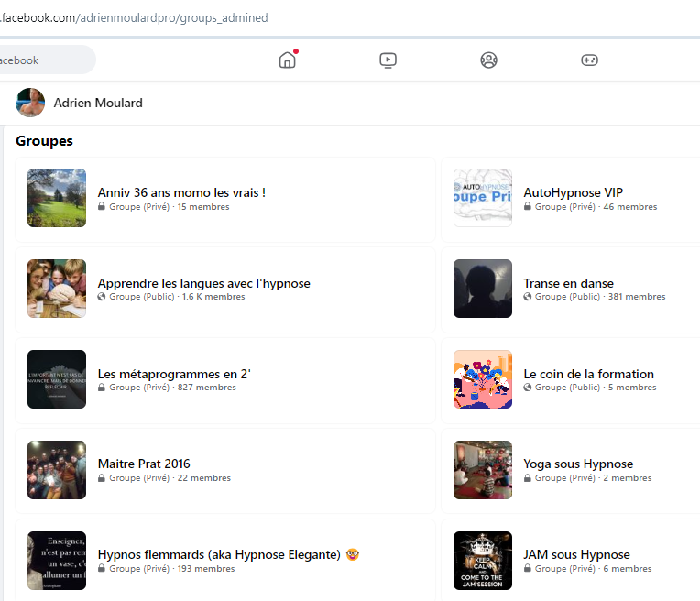
Task: Open the Groups icon in top navigation
Action: point(488,60)
